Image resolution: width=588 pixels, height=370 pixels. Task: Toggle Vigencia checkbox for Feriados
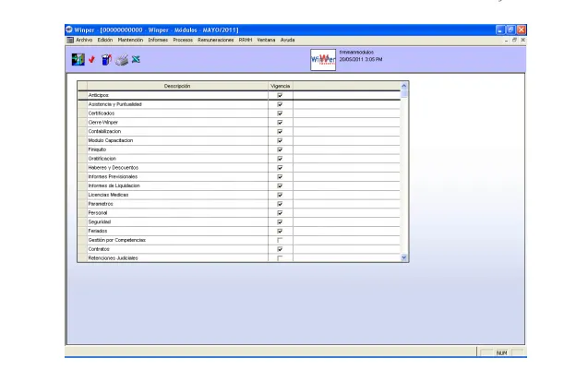[x=280, y=231]
